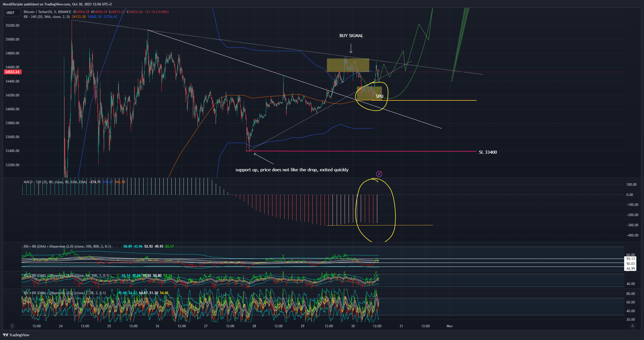Click the RSI axis label 20.00
This screenshot has height=340, width=644.
tap(631, 320)
